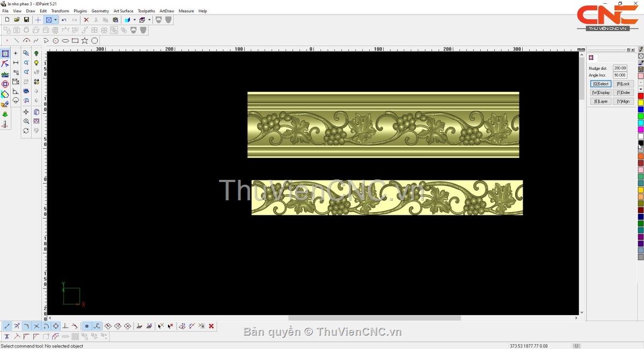Pick the red color swatch

pyautogui.click(x=641, y=96)
